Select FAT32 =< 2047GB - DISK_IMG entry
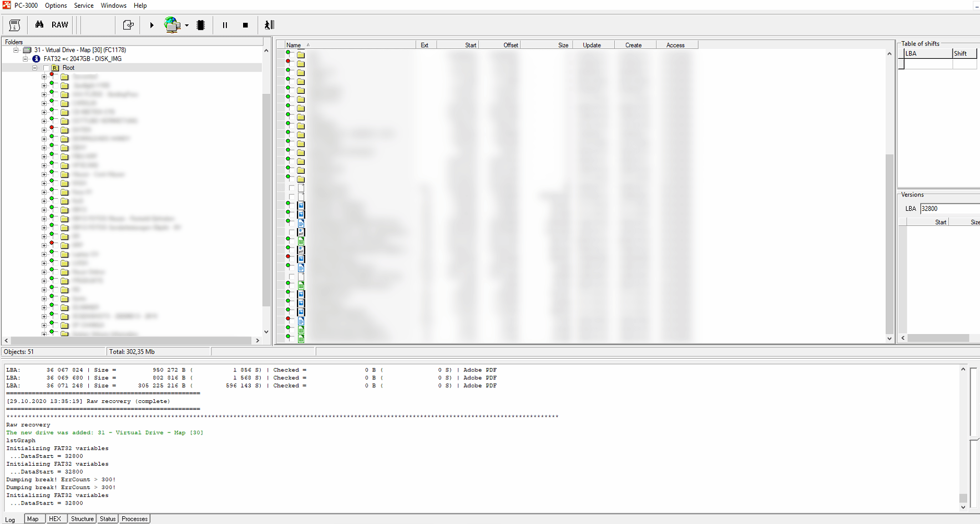This screenshot has width=980, height=524. [83, 59]
